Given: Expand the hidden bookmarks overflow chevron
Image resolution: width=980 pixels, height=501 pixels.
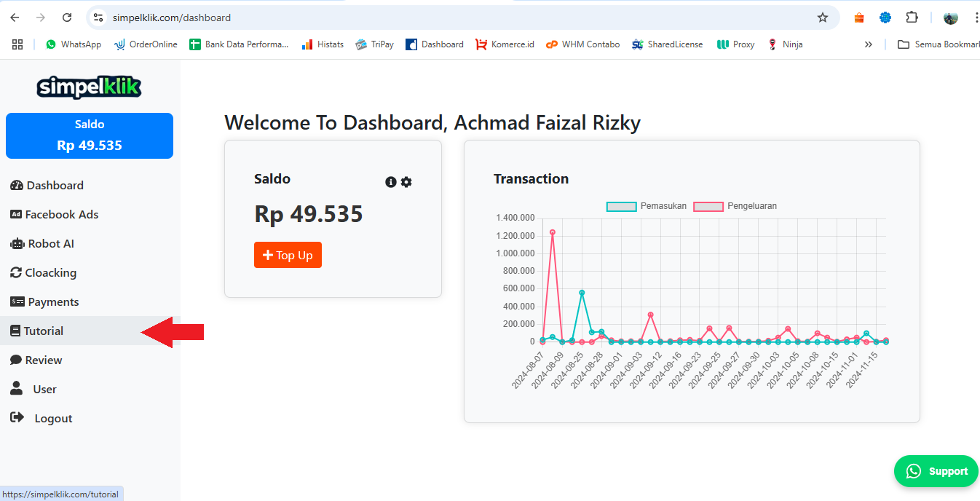Looking at the screenshot, I should pos(868,44).
